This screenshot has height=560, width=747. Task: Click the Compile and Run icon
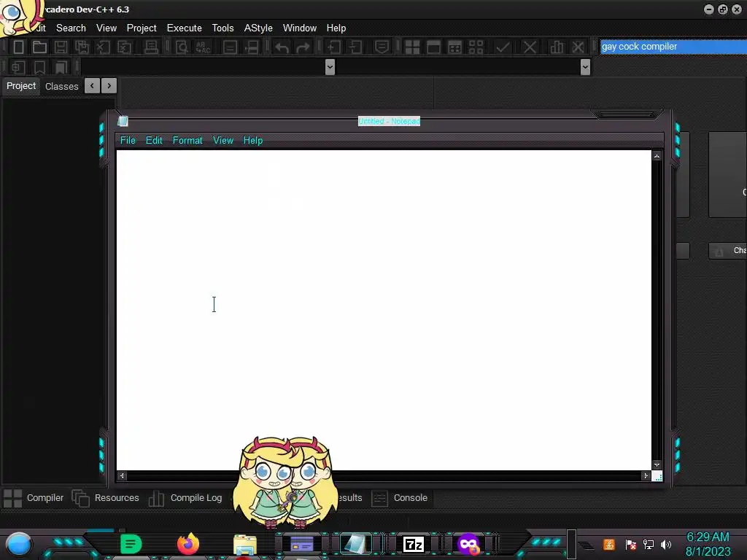(454, 47)
